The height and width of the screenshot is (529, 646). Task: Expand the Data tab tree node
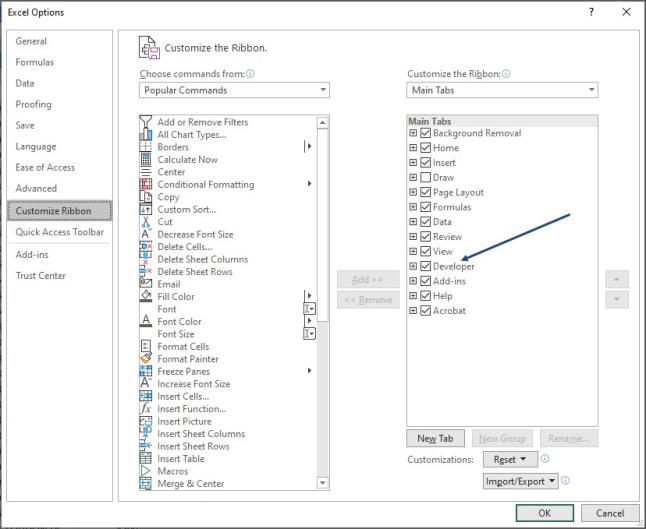(413, 222)
